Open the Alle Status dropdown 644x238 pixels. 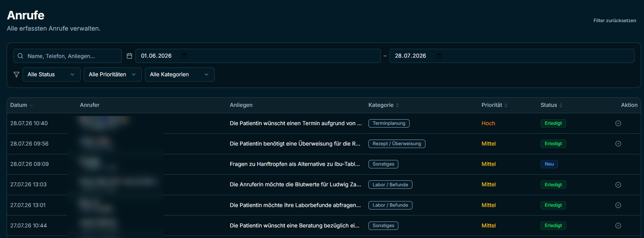tap(51, 75)
